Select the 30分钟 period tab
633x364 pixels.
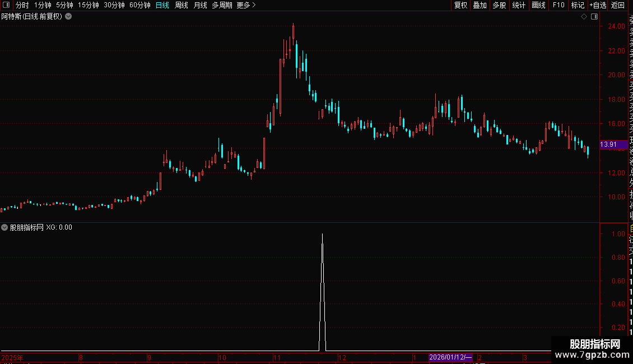pos(114,5)
